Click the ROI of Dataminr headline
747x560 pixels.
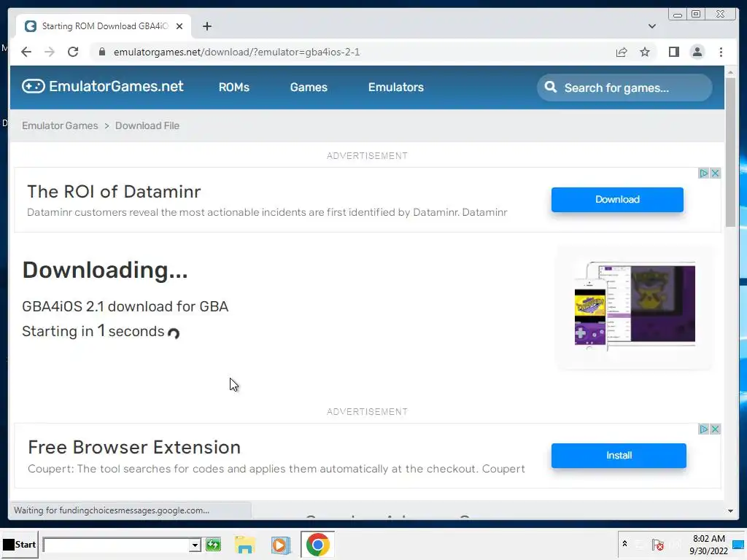114,192
